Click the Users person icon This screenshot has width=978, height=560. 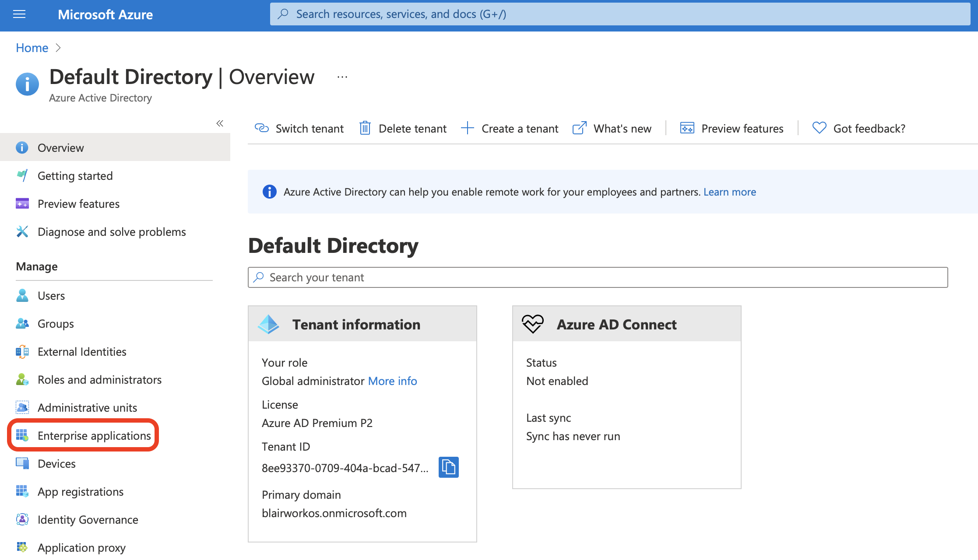tap(22, 296)
